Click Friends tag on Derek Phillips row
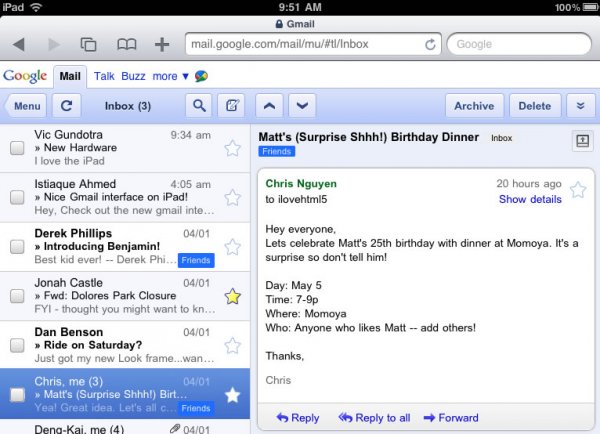 pos(196,260)
